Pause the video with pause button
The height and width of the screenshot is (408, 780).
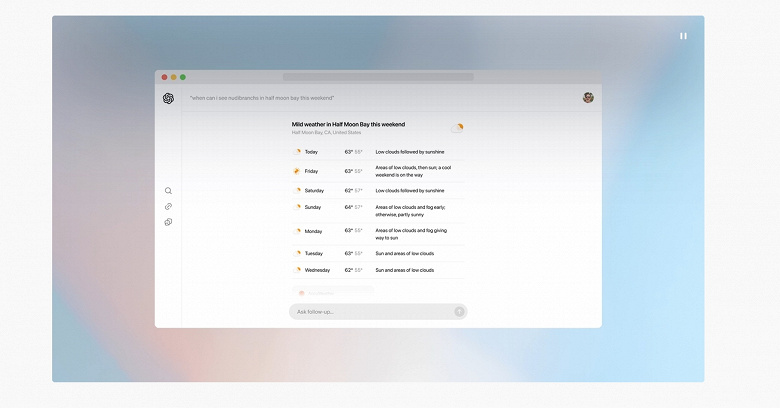(683, 36)
